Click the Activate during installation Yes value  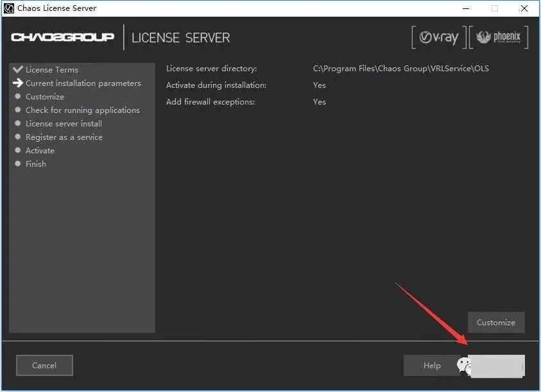pos(320,85)
